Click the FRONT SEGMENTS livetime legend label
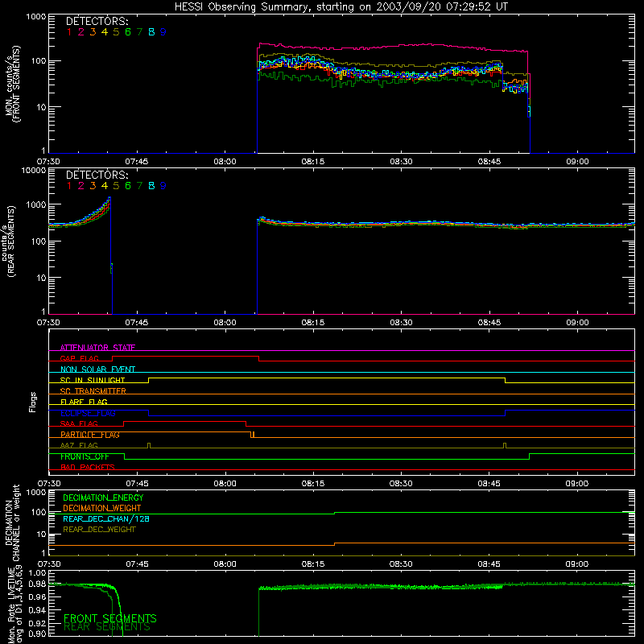This screenshot has height=644, width=644. point(110,618)
